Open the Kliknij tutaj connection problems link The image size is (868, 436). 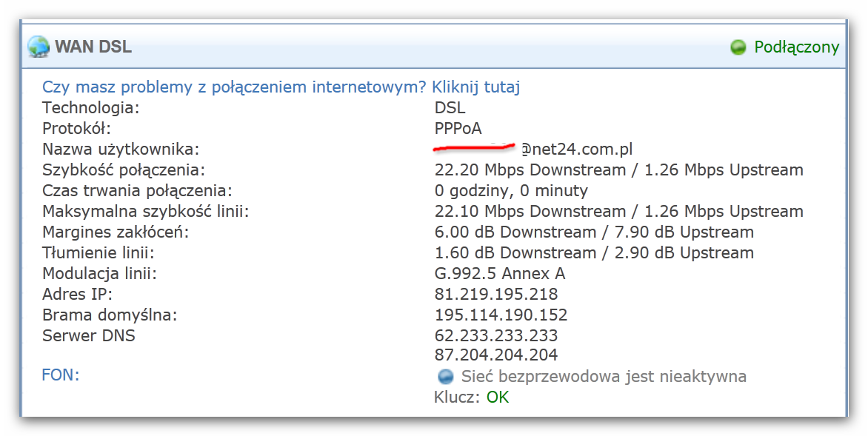(475, 87)
